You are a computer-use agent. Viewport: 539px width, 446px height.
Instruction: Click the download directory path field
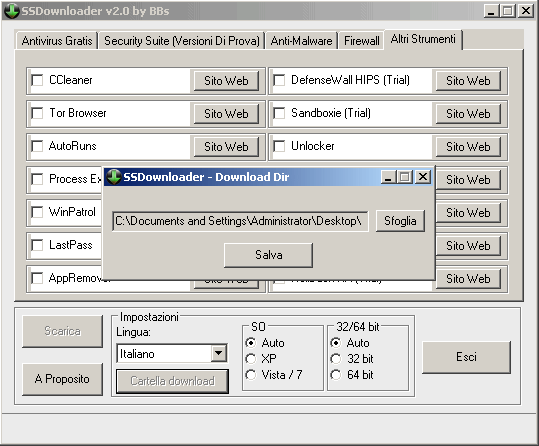[x=240, y=221]
